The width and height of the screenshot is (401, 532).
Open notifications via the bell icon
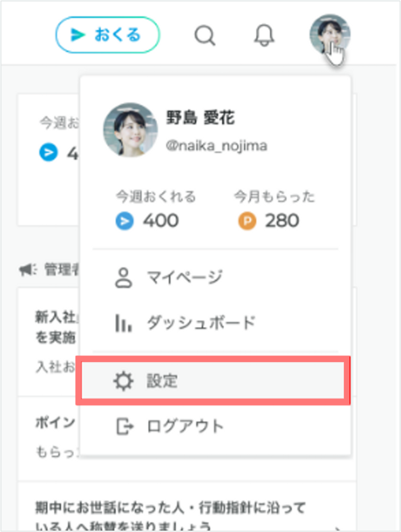[x=264, y=35]
